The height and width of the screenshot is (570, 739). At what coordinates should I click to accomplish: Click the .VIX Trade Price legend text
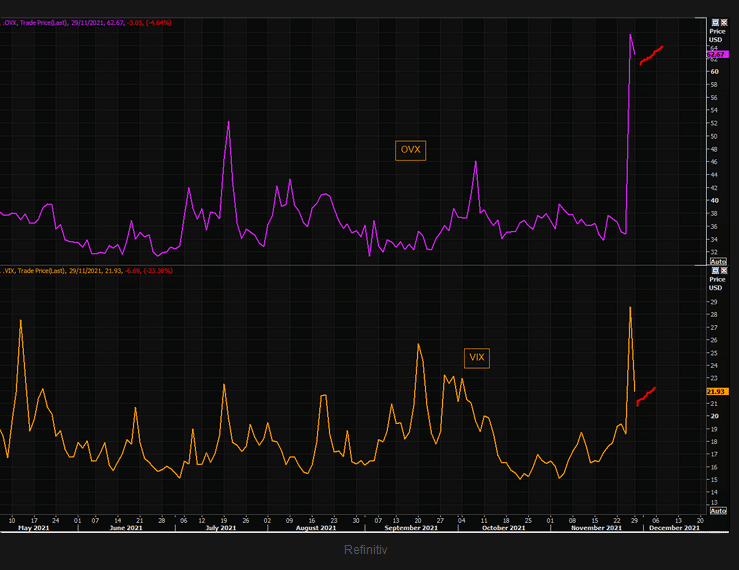tap(88, 271)
